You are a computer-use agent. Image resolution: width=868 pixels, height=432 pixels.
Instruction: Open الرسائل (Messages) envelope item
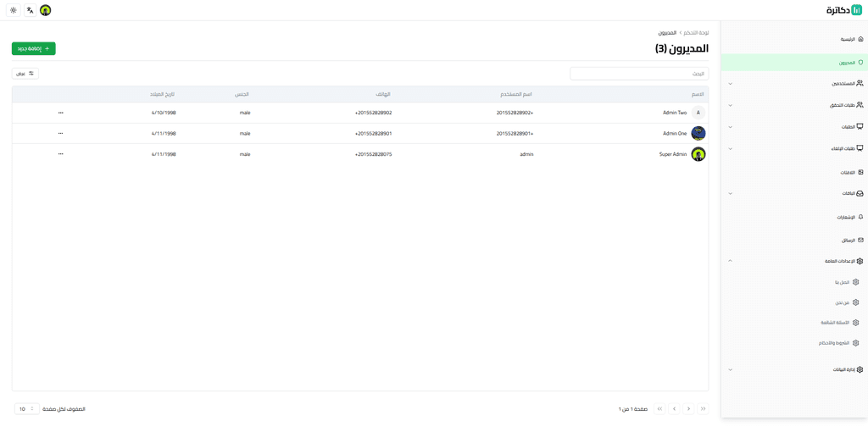(x=852, y=240)
